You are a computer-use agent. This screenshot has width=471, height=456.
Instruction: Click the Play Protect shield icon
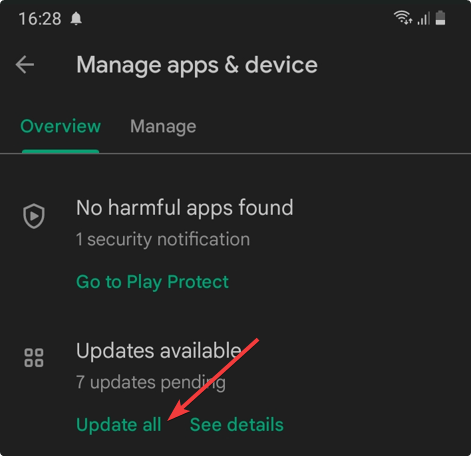(34, 216)
